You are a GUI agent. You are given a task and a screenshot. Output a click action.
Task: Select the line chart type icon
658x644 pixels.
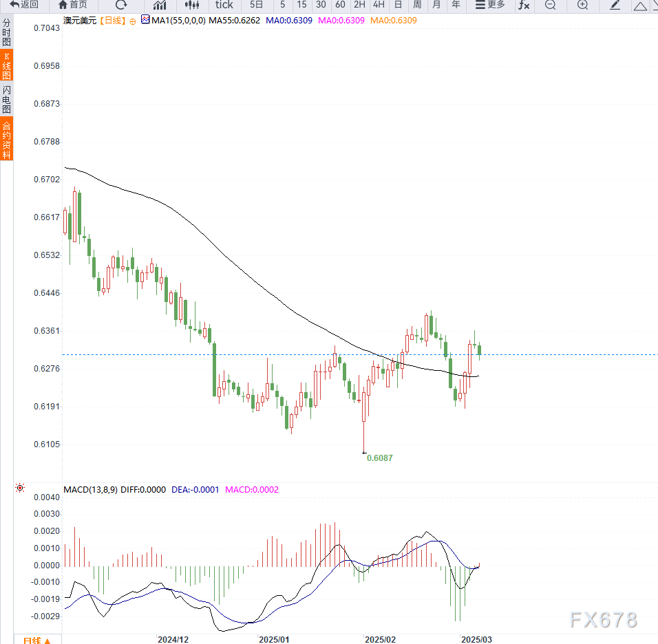tap(160, 5)
